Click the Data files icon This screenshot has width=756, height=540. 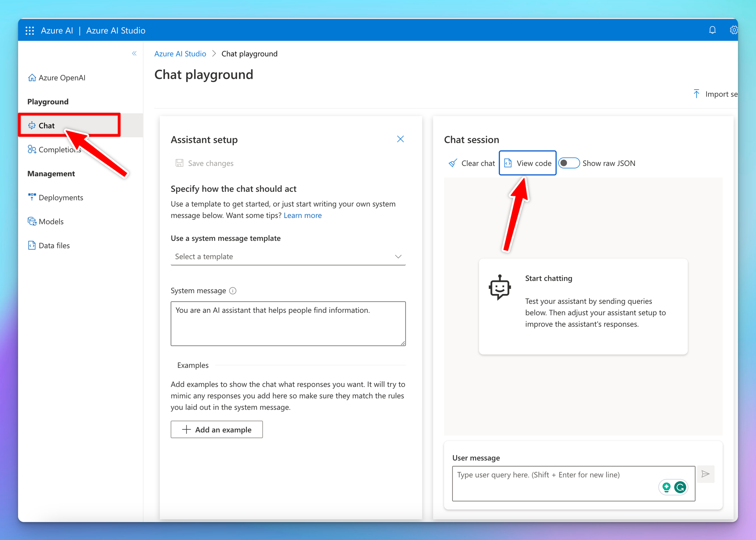tap(31, 245)
